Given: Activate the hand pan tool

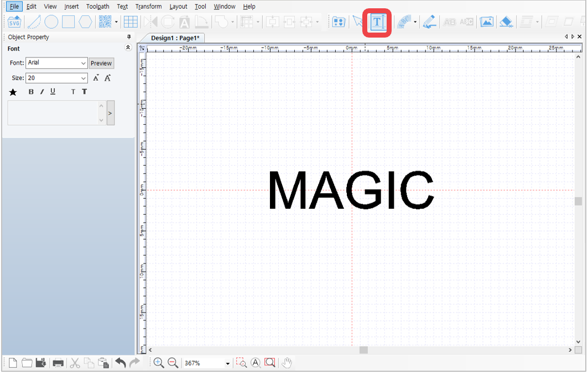Looking at the screenshot, I should pos(287,363).
